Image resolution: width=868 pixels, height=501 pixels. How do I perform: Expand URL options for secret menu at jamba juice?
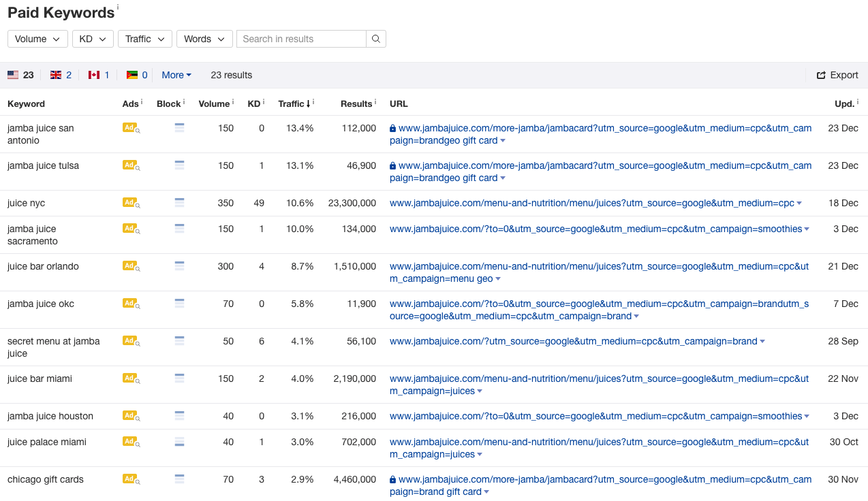(x=762, y=342)
